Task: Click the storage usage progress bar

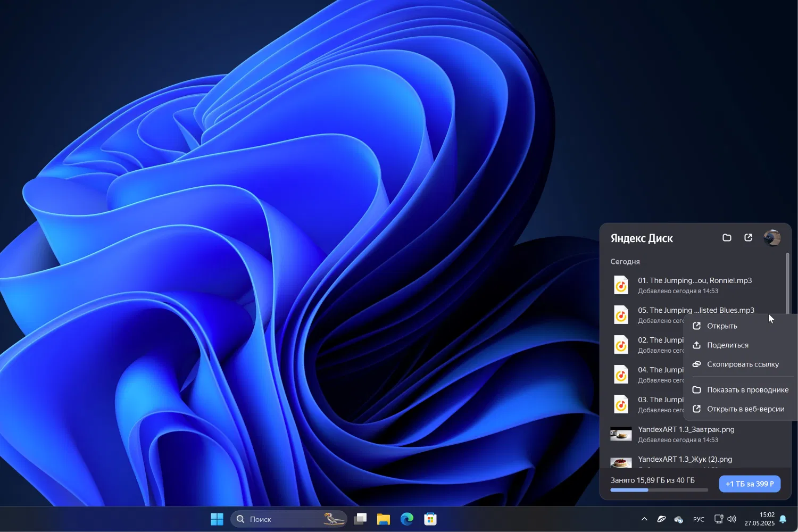Action: 659,490
